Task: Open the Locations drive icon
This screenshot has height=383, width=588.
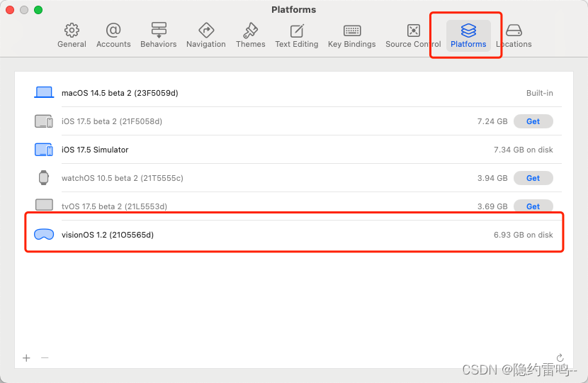Action: pyautogui.click(x=514, y=30)
